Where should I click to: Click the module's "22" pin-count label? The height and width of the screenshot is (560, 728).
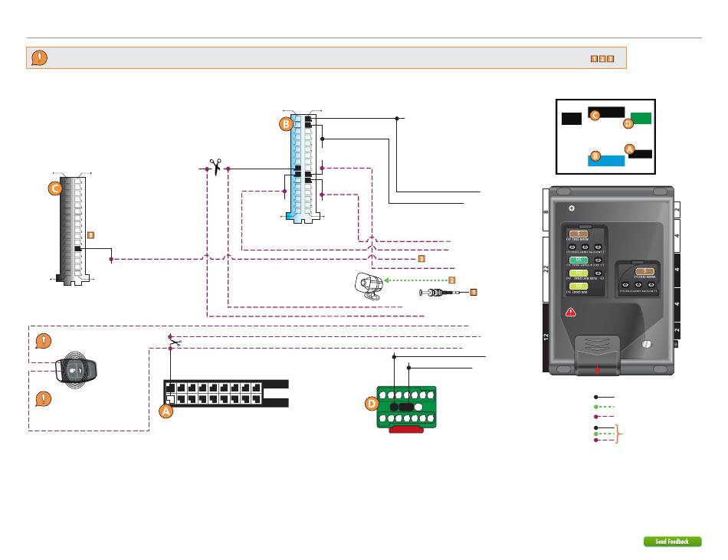click(x=546, y=269)
